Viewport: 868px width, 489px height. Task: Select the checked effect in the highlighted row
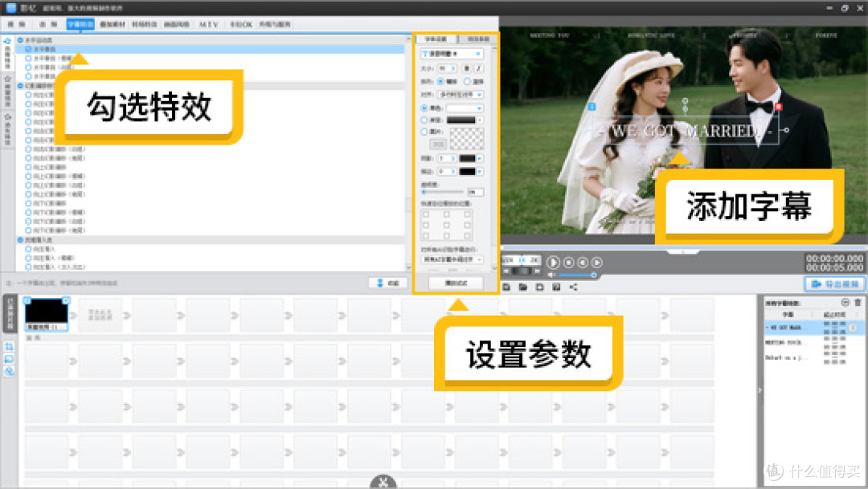click(28, 49)
